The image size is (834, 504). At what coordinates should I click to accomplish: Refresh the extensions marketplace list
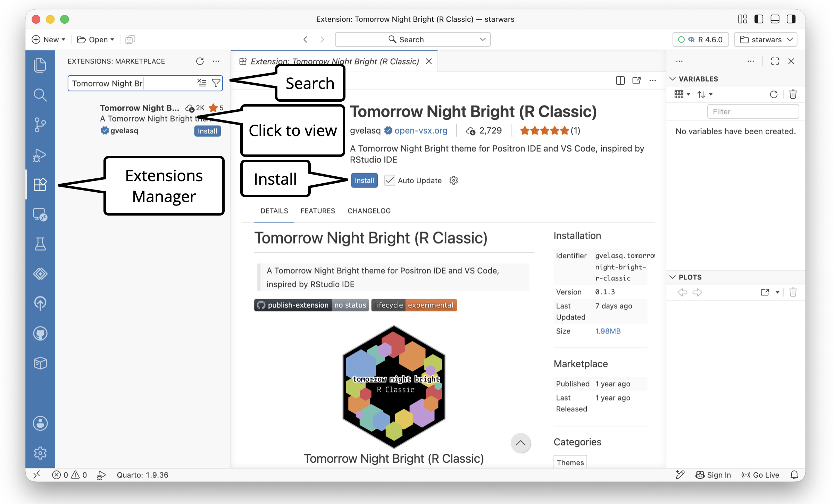[200, 61]
